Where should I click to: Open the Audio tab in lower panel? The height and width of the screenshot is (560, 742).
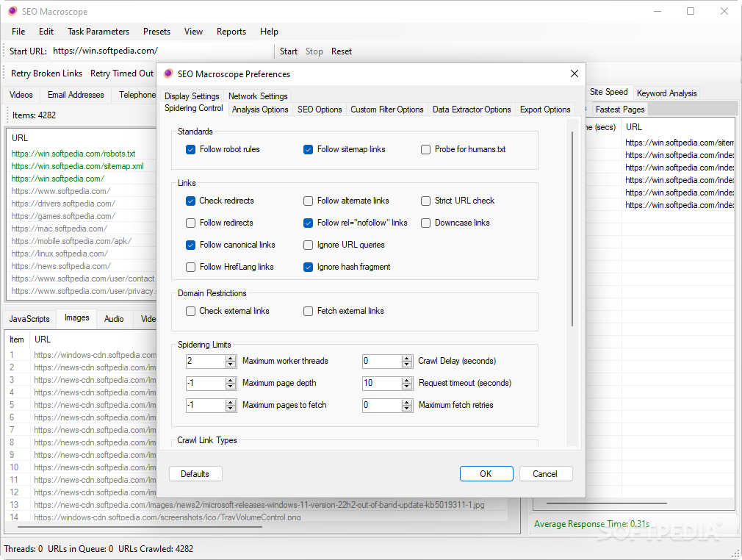tap(114, 319)
